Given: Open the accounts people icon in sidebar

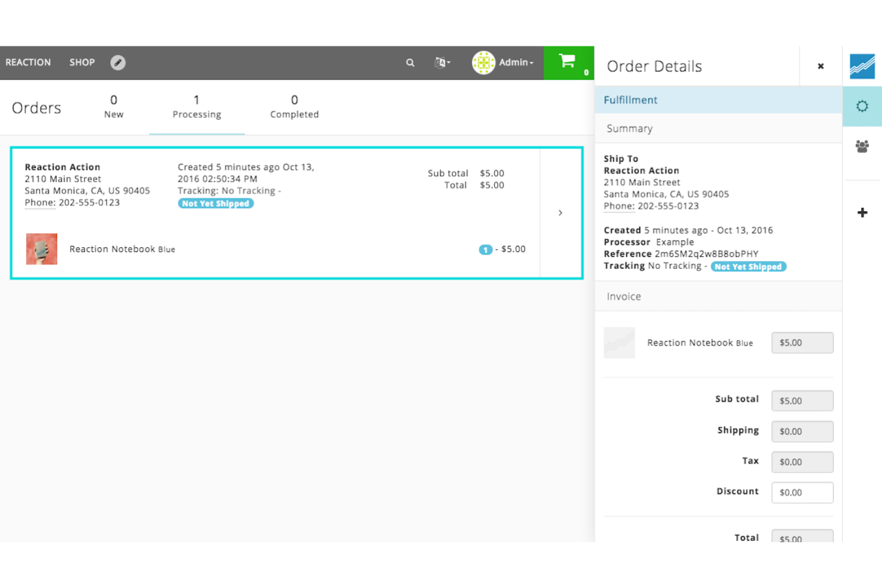Looking at the screenshot, I should (862, 147).
